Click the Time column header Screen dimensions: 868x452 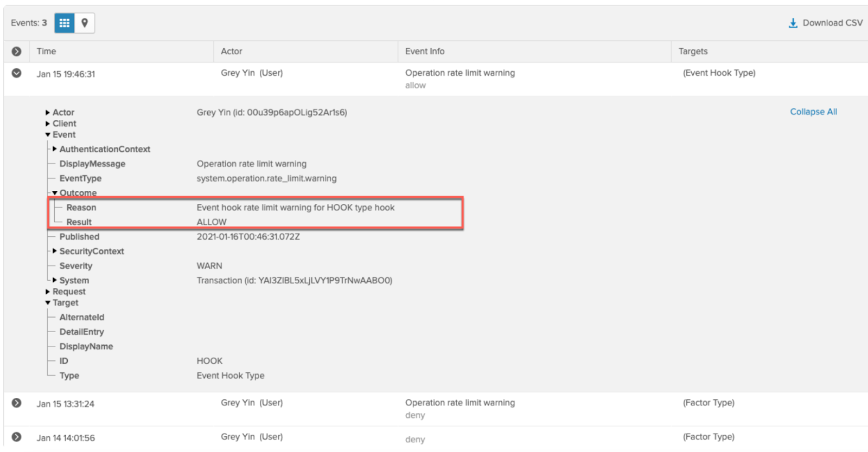click(47, 51)
